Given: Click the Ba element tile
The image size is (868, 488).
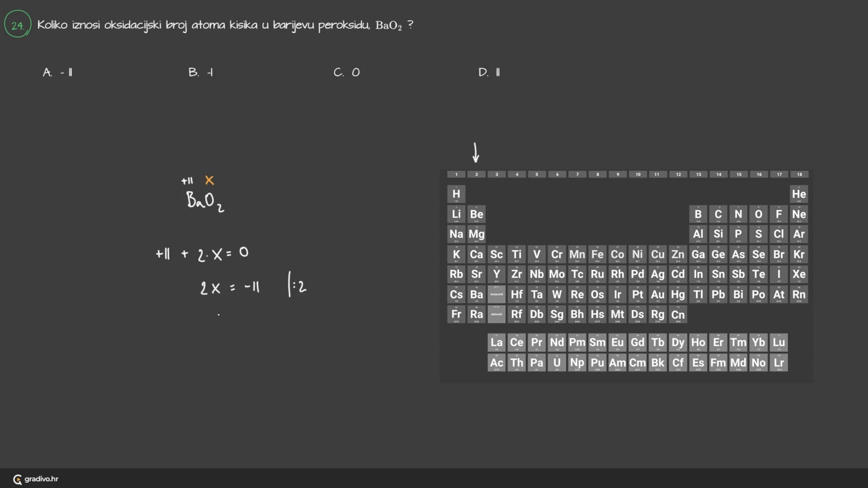Looking at the screenshot, I should (476, 295).
